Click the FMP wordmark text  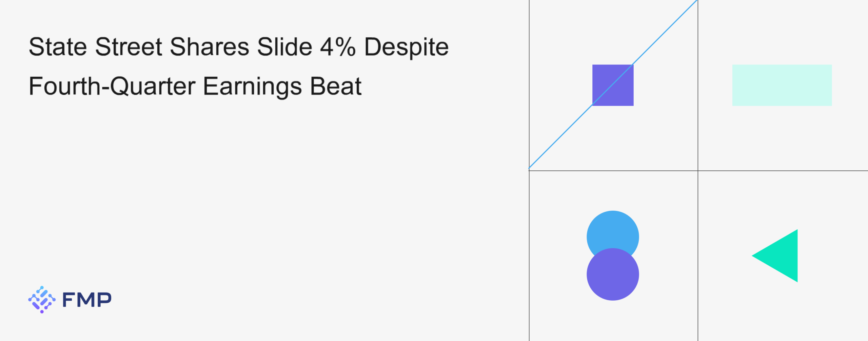click(87, 300)
